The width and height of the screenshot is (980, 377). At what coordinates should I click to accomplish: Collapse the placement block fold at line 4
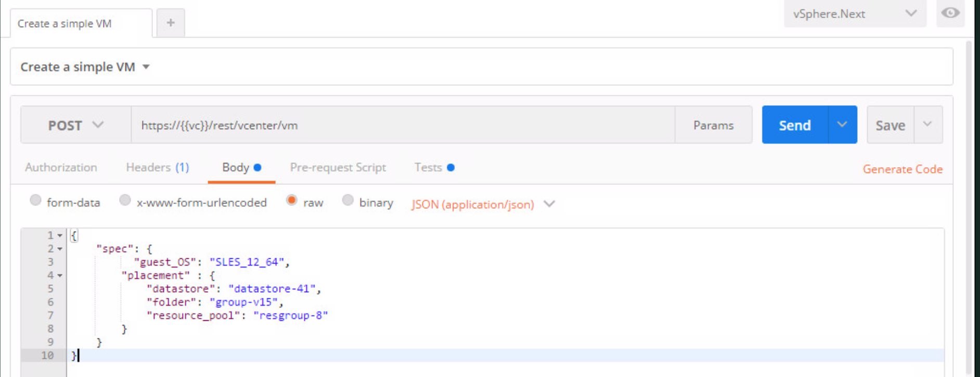pyautogui.click(x=60, y=275)
